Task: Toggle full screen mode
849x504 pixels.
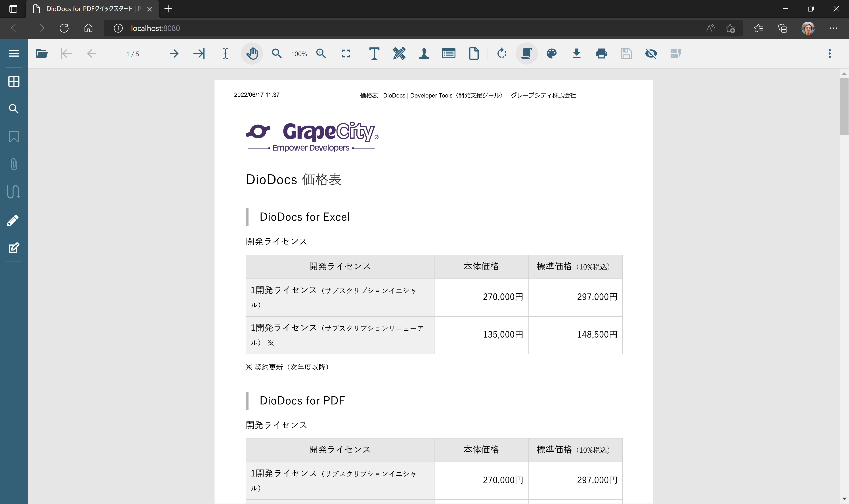Action: [x=346, y=53]
